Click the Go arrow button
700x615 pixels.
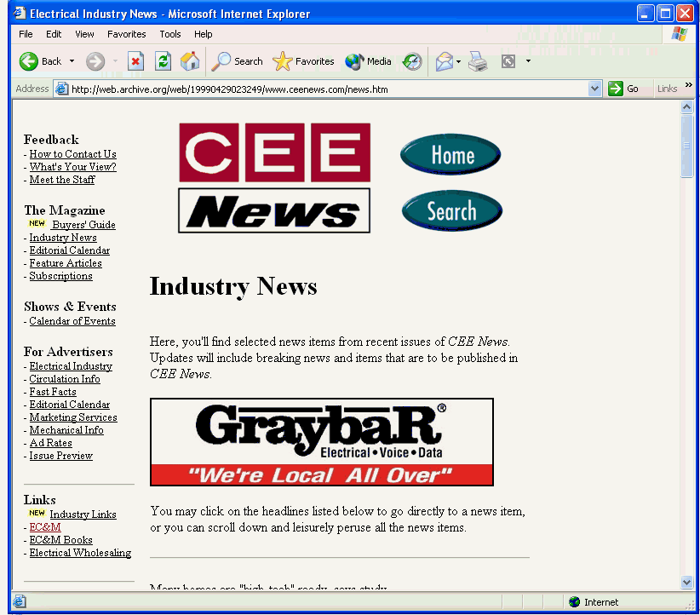point(623,89)
